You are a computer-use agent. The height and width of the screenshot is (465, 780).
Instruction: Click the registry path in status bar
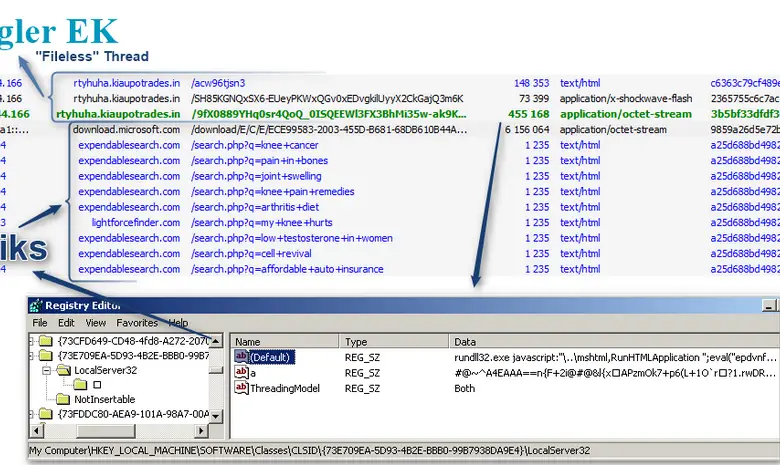coord(309,451)
